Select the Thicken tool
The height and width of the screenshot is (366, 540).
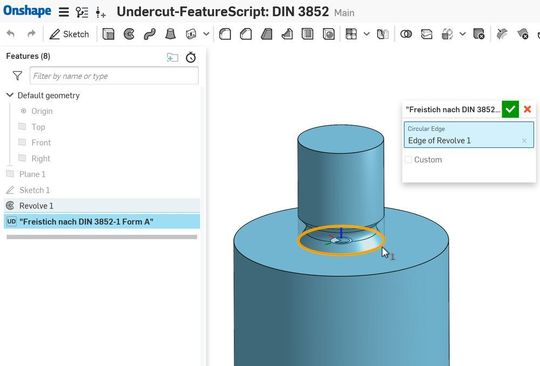click(x=191, y=34)
